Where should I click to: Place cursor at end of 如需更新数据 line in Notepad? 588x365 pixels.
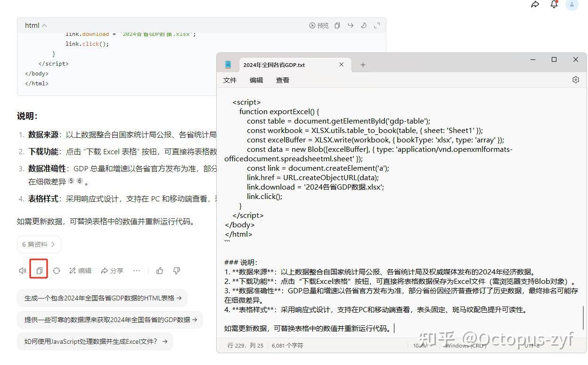pyautogui.click(x=394, y=329)
